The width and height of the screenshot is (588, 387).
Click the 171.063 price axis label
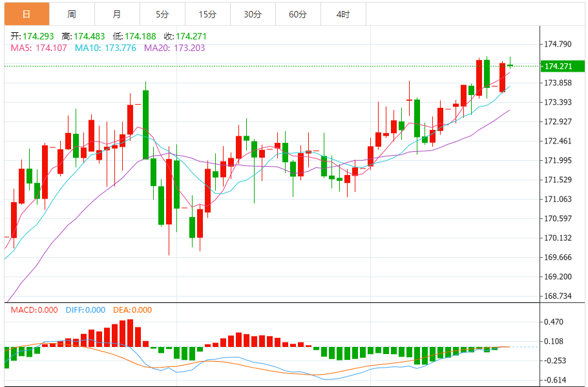pos(558,199)
